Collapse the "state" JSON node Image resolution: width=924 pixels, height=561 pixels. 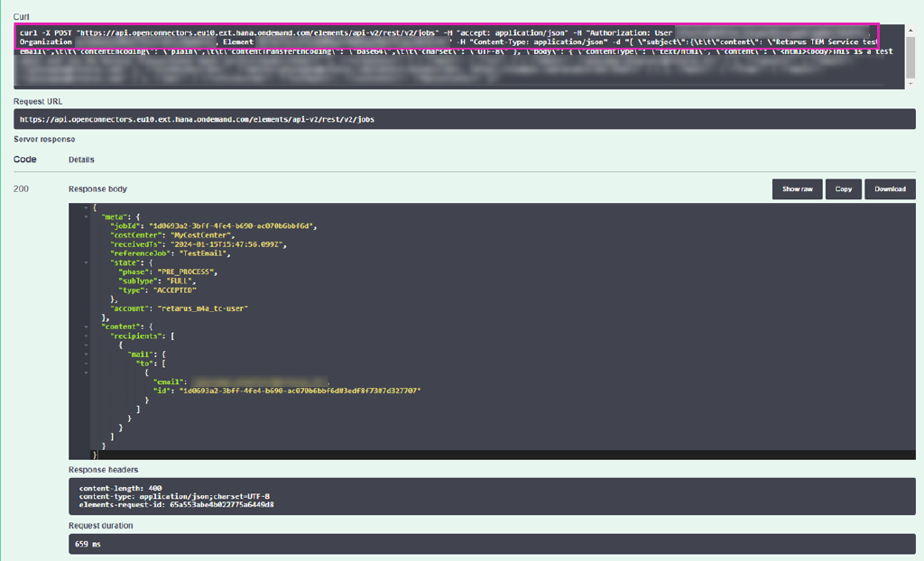(x=87, y=262)
